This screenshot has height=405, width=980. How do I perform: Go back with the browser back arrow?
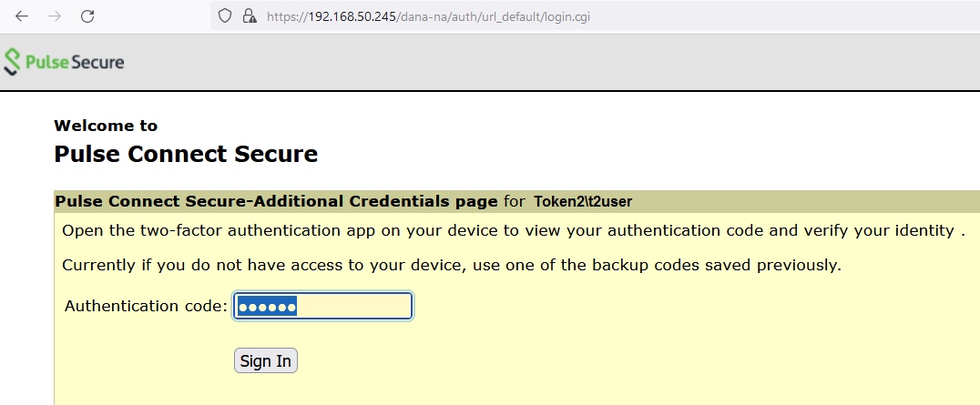tap(22, 16)
